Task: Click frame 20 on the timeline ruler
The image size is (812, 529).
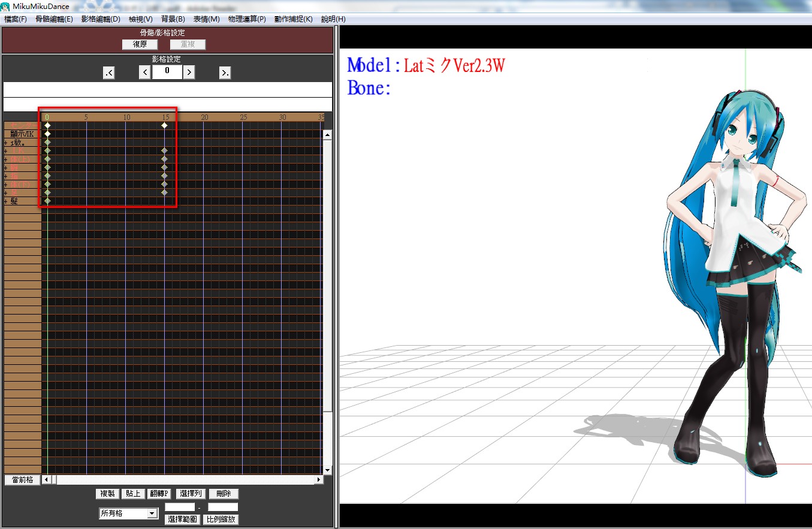Action: pyautogui.click(x=204, y=117)
